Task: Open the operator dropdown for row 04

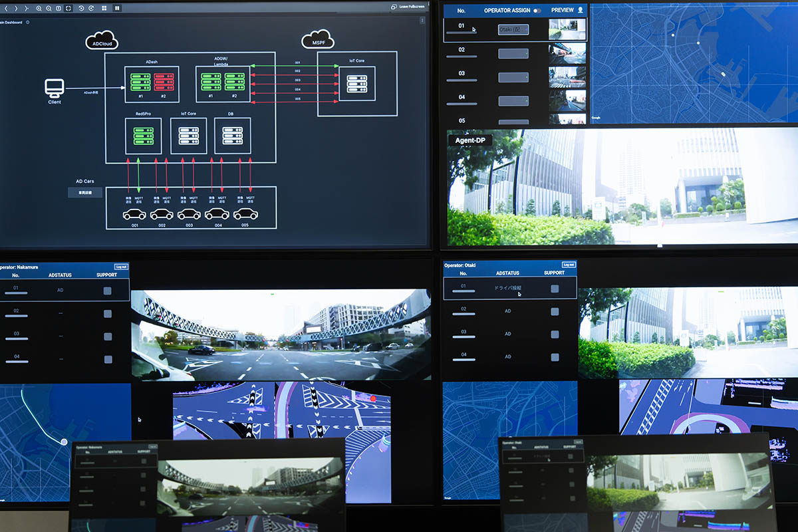Action: (x=513, y=101)
